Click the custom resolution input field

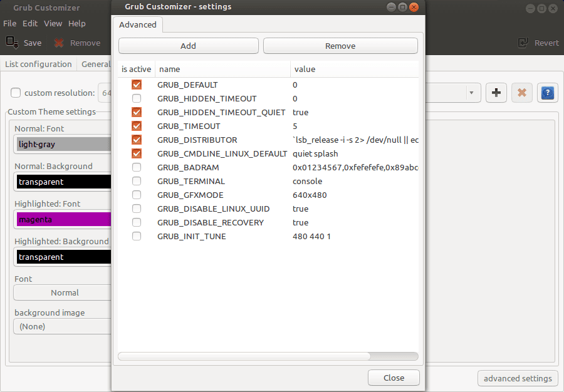[x=105, y=93]
